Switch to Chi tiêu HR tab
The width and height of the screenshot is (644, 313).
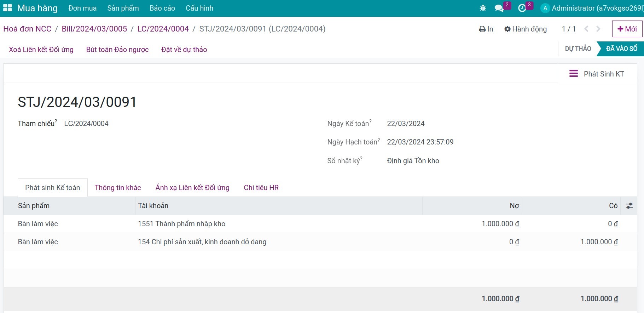point(261,188)
